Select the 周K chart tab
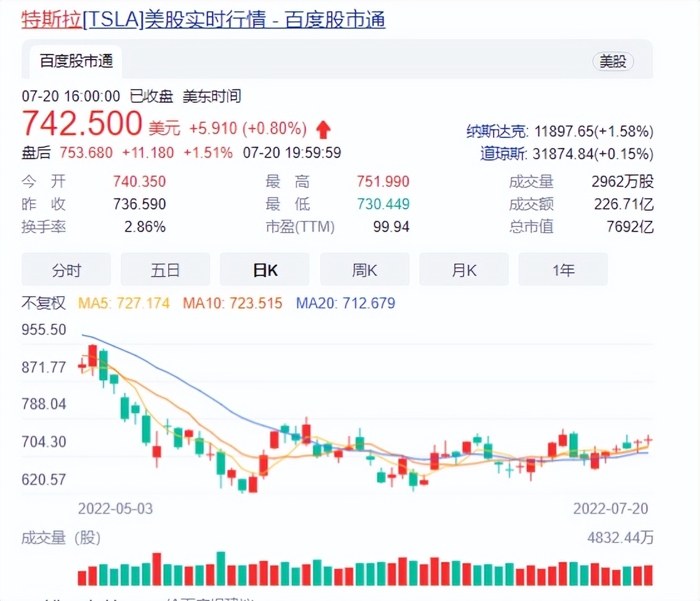Image resolution: width=700 pixels, height=601 pixels. tap(364, 270)
